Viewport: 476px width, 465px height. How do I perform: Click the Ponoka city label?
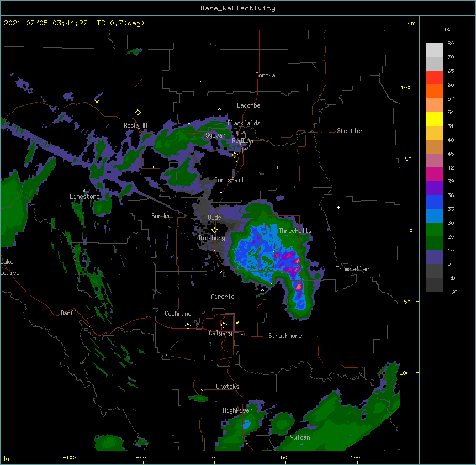coord(265,75)
